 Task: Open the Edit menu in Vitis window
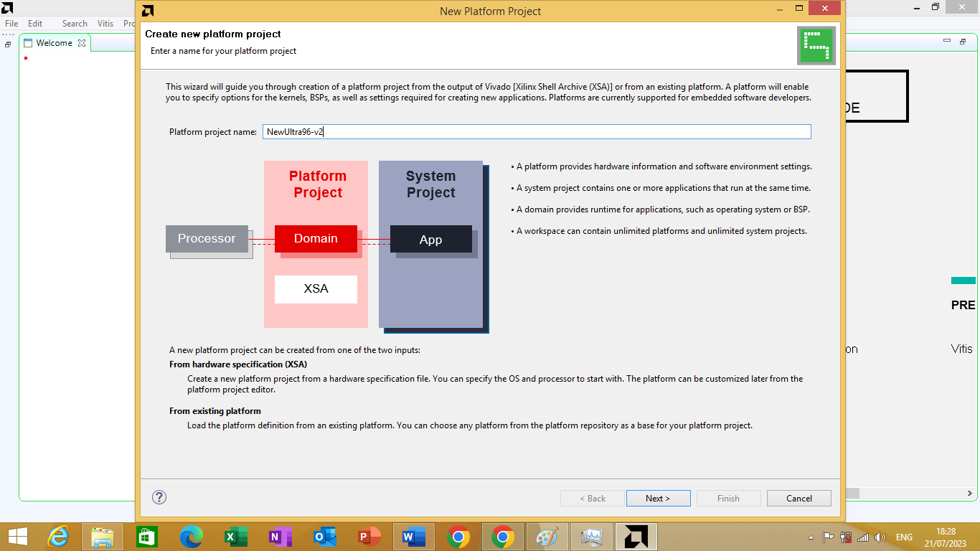pyautogui.click(x=35, y=24)
